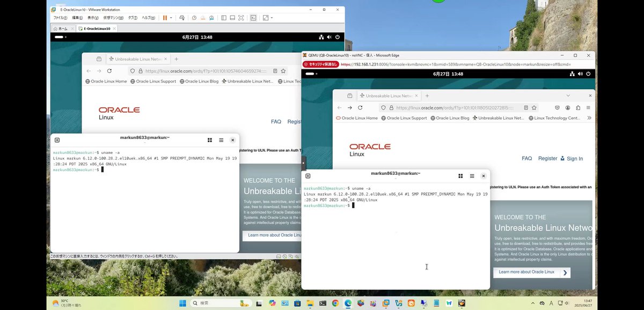Screen dimensions: 644x310
Task: Open the extensions icon in noVNC Firefox toolbar
Action: pos(578,107)
